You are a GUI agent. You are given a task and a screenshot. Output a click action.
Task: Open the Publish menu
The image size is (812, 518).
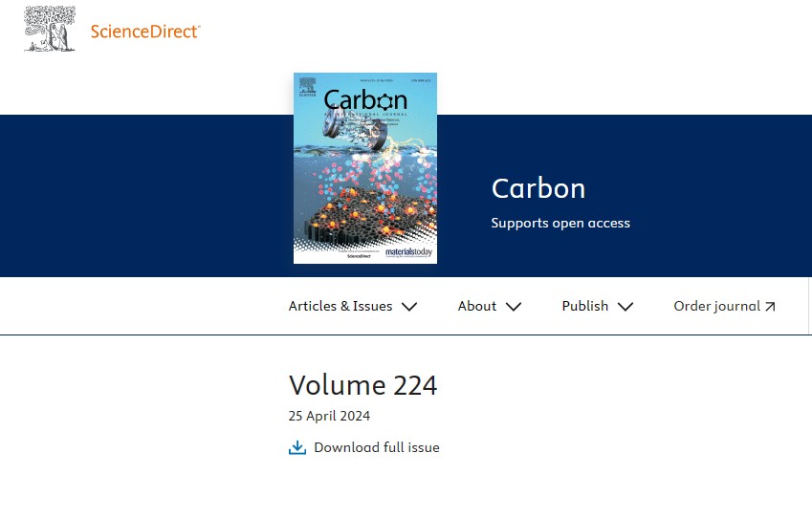[x=598, y=306]
